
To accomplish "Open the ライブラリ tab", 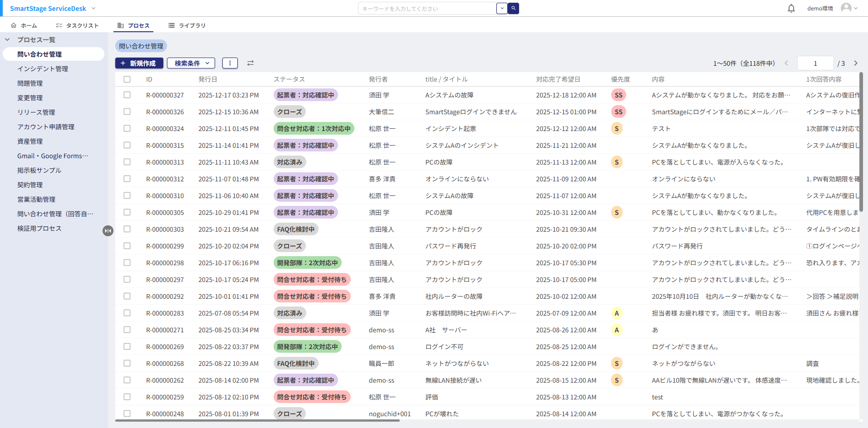I will tap(187, 25).
